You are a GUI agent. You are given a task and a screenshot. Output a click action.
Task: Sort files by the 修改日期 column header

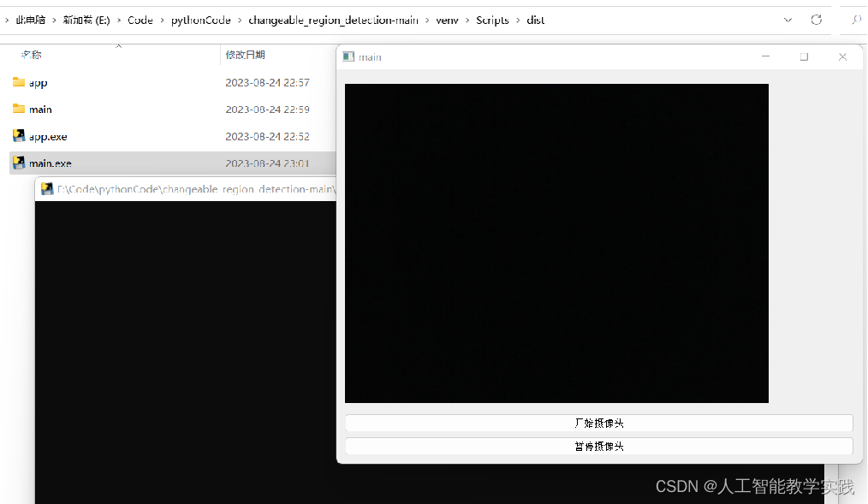click(247, 54)
